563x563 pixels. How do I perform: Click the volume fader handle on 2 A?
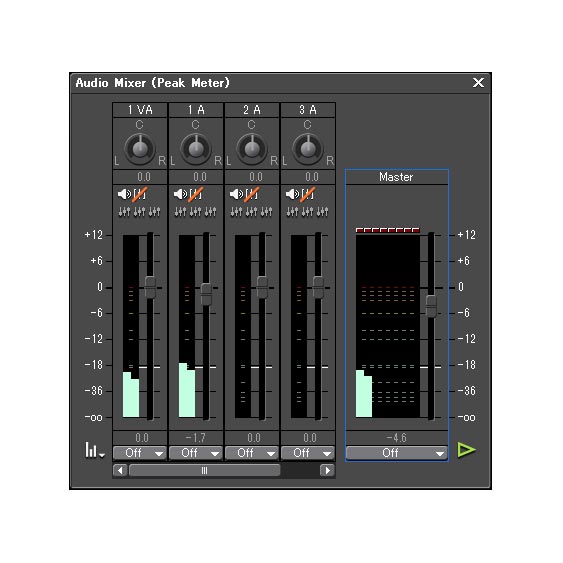coord(262,287)
